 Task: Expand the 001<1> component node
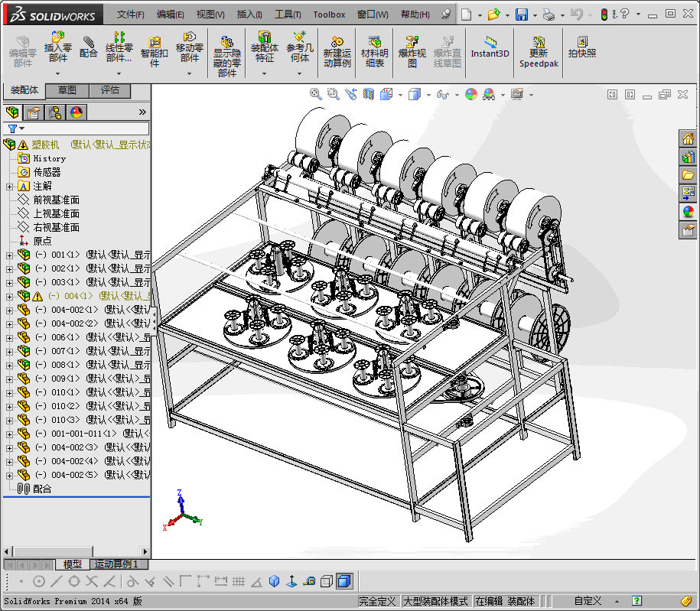9,255
